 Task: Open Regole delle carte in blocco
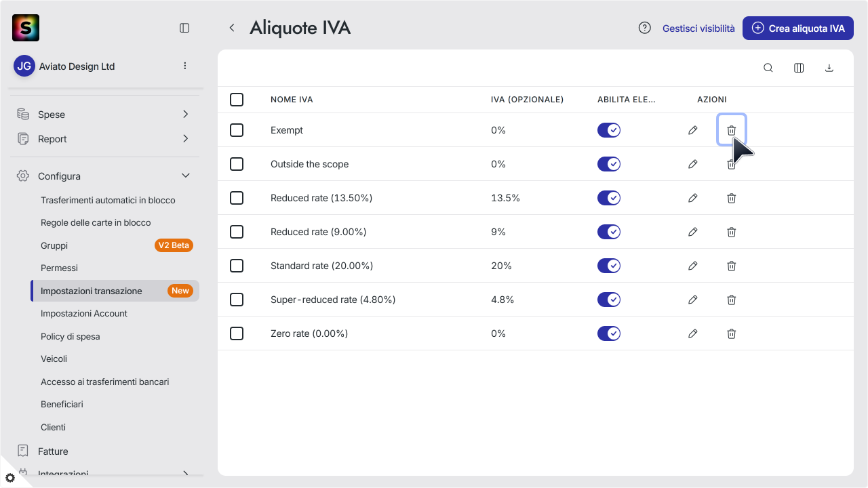point(96,222)
